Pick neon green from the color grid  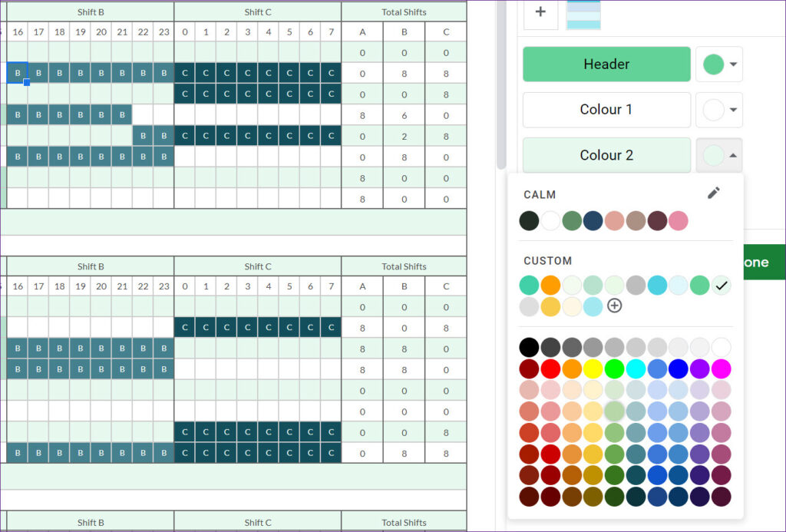613,368
